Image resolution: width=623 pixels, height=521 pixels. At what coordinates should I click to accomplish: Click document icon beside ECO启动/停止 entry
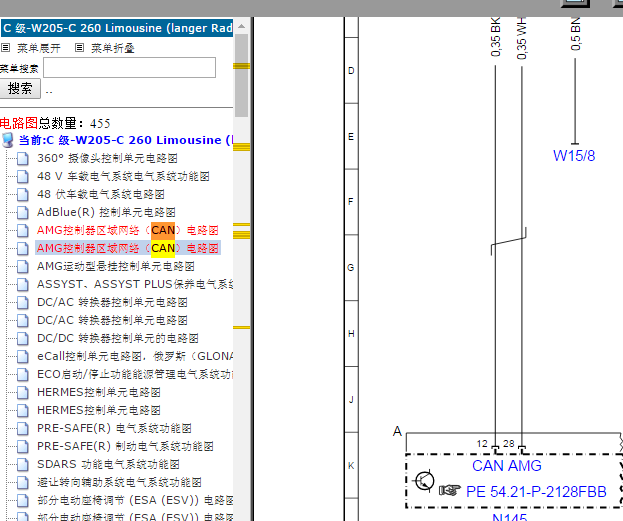[23, 374]
